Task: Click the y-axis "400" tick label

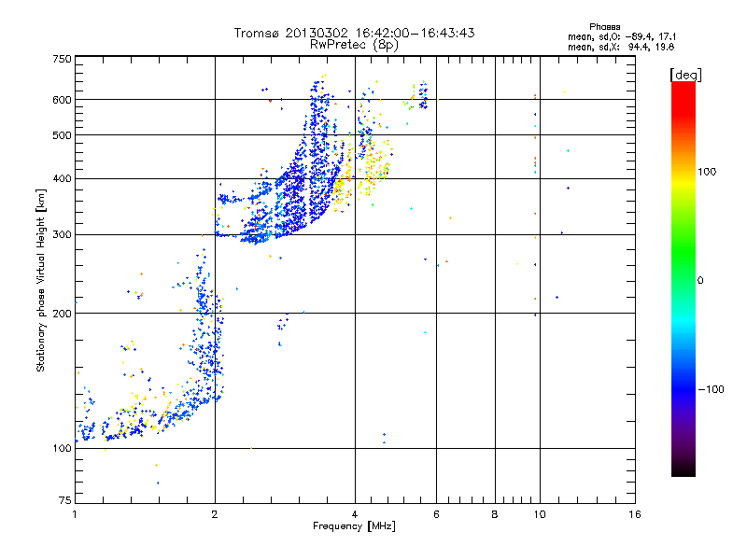Action: [x=62, y=179]
